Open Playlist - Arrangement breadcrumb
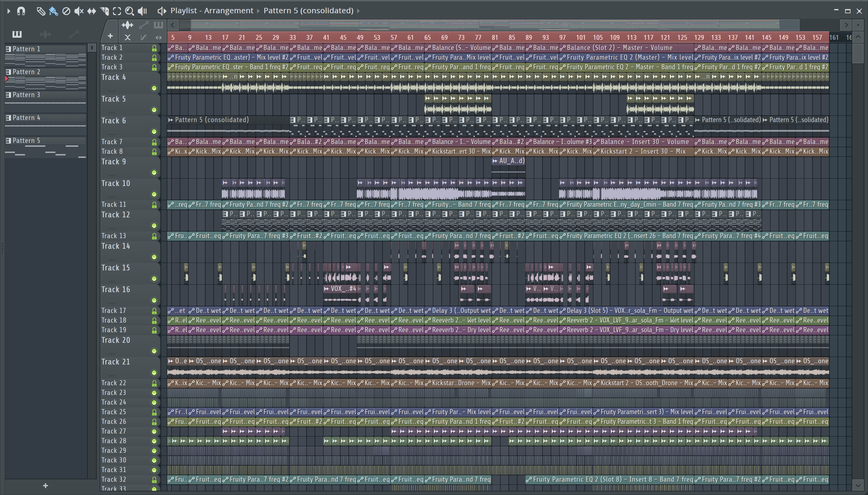868x495 pixels. [x=212, y=11]
